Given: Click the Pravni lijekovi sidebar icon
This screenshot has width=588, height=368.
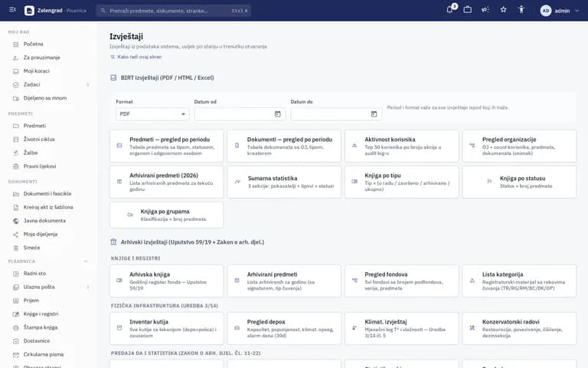Looking at the screenshot, I should pyautogui.click(x=16, y=166).
